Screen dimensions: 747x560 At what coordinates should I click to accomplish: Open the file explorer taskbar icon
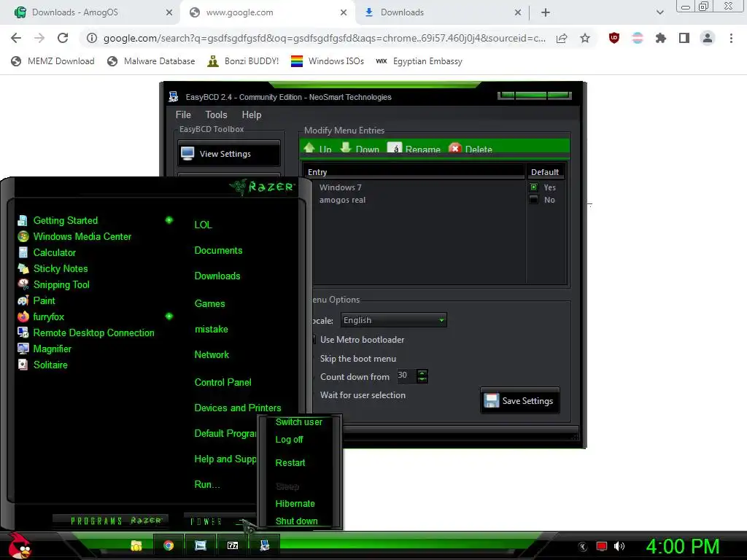point(136,545)
